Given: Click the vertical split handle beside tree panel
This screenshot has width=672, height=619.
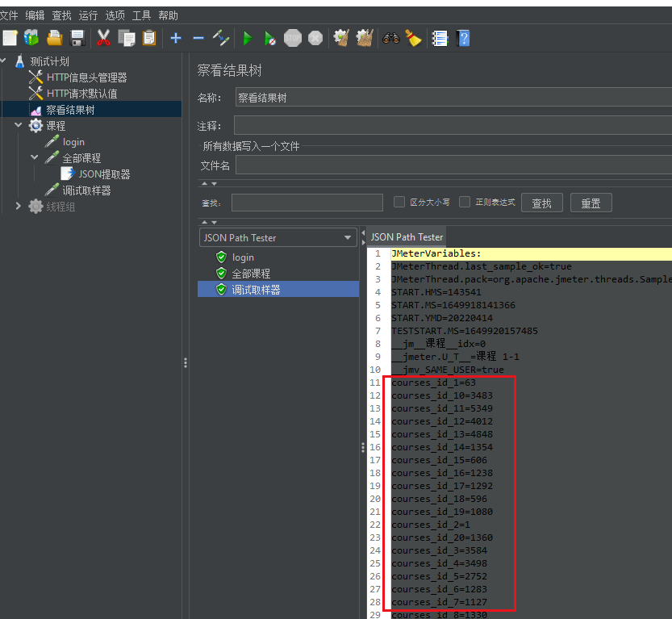Looking at the screenshot, I should pos(186,362).
